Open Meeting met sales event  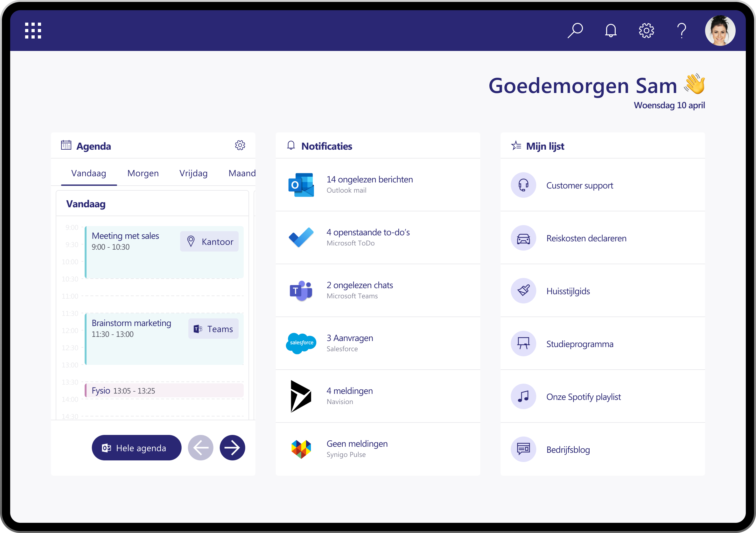point(164,252)
